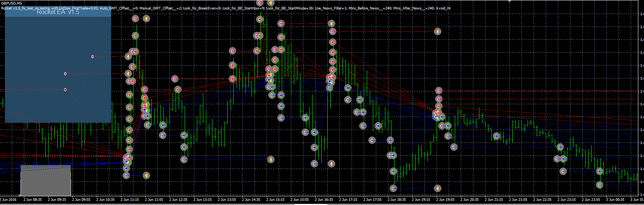Click the '2 Jun 11:15' time label
Viewport: 644px width, 205px height.
point(130,199)
